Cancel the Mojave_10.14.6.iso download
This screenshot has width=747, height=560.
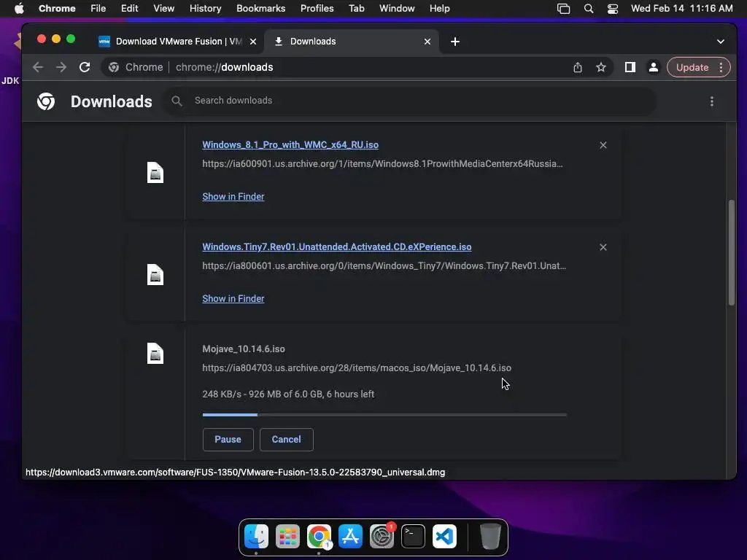286,439
